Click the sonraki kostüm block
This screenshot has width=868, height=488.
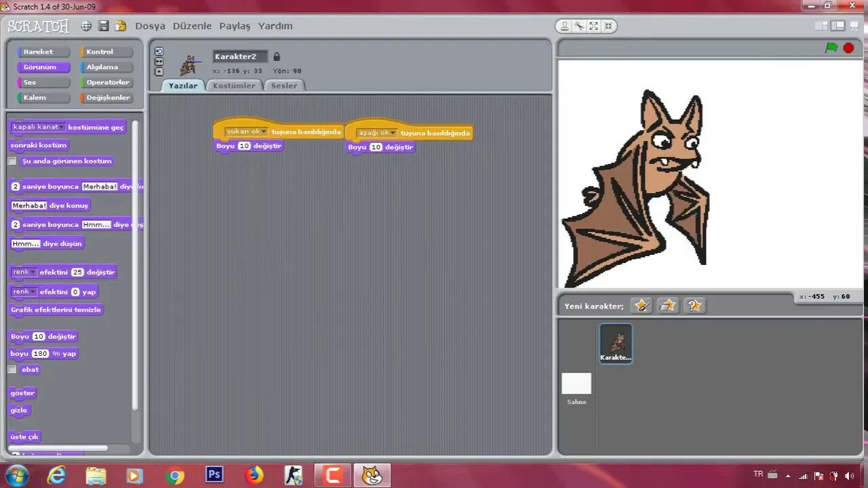point(39,145)
